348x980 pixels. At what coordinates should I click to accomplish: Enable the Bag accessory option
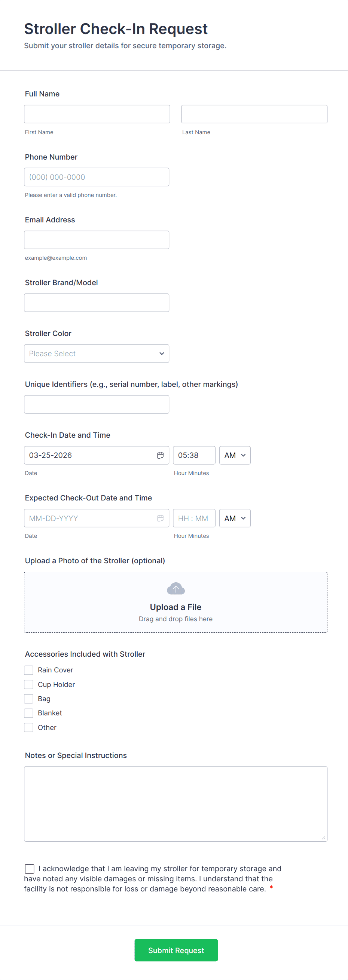coord(28,699)
